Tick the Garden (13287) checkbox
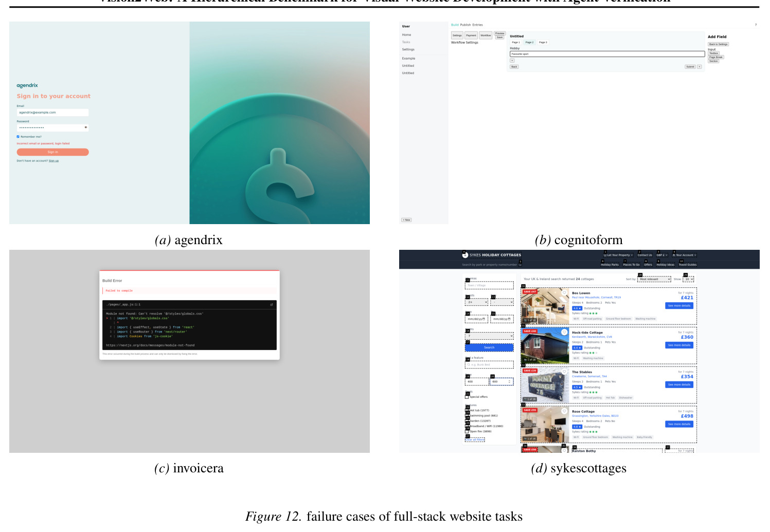The image size is (770, 532). (x=467, y=421)
